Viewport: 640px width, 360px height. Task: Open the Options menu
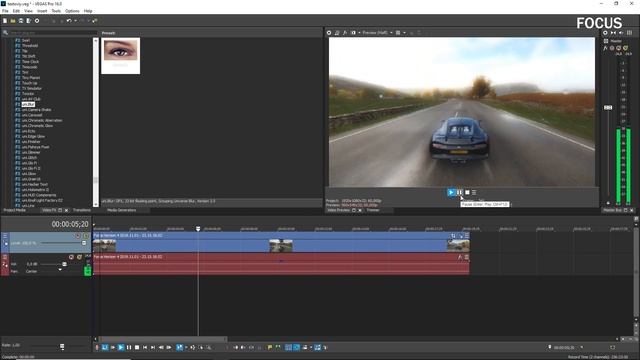[72, 11]
